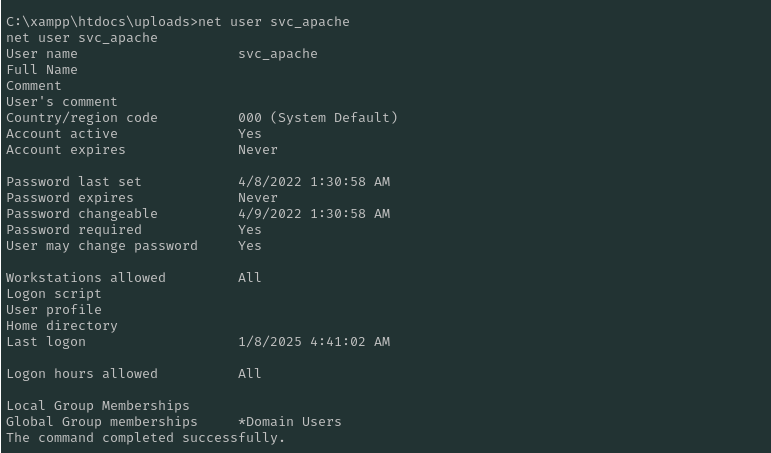Click the All value beside Workstations allowed

[x=250, y=277]
